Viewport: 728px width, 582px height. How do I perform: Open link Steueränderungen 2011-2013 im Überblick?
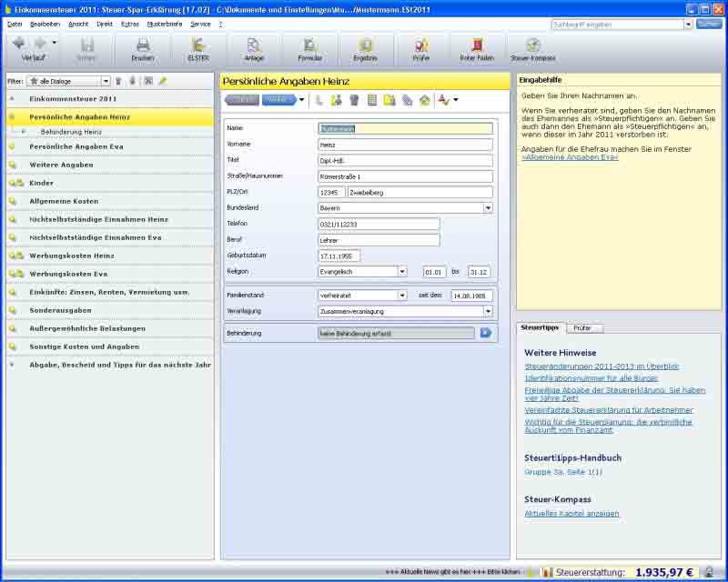602,366
